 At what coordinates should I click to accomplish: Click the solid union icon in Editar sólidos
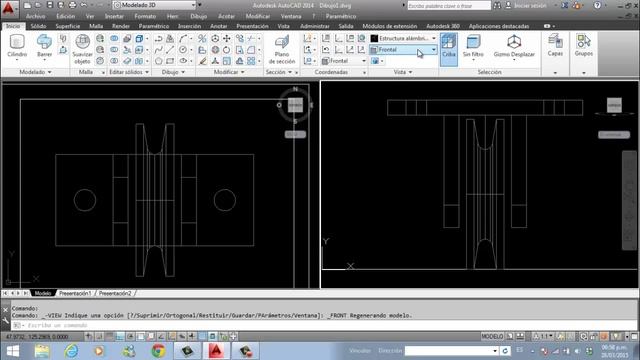tap(114, 39)
